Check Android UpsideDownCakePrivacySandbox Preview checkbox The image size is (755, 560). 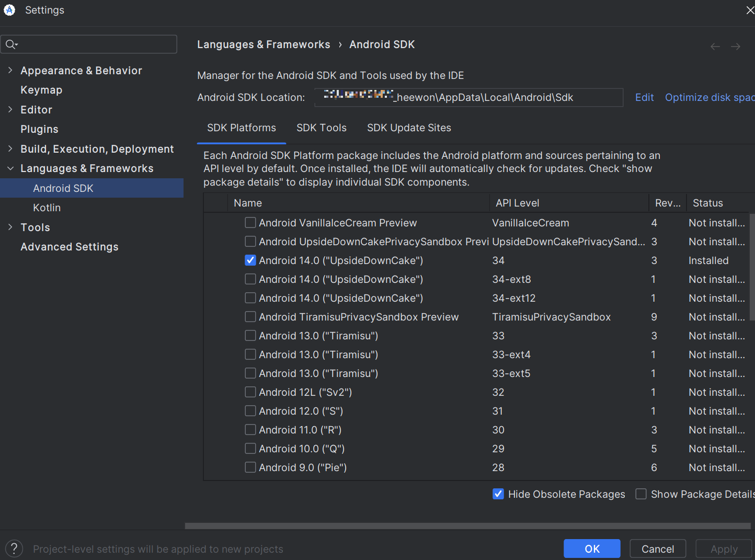(x=250, y=242)
